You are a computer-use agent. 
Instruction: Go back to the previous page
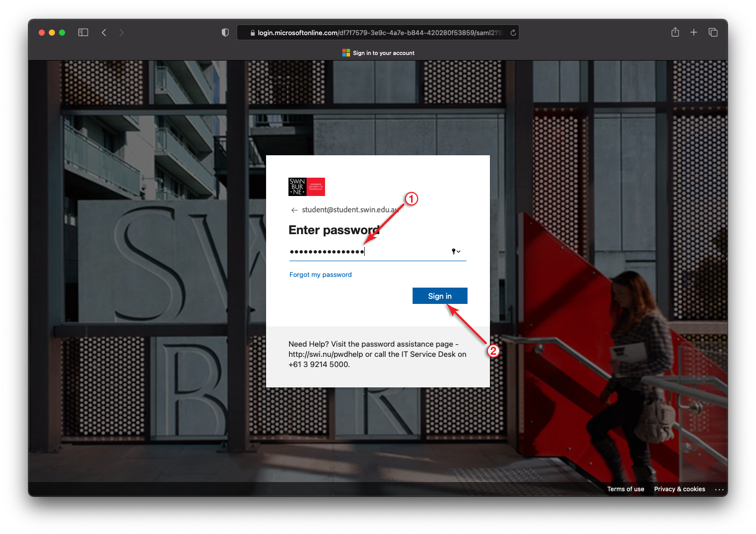104,33
